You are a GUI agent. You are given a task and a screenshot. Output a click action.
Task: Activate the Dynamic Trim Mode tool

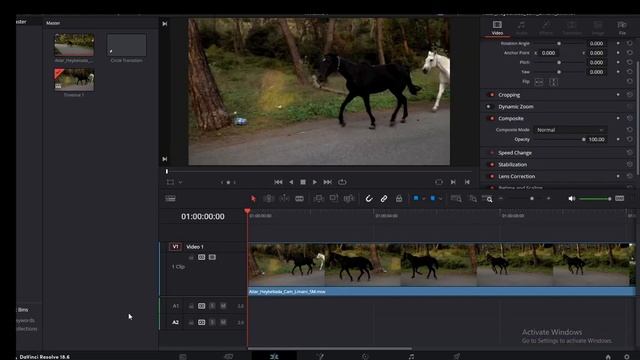[x=284, y=198]
